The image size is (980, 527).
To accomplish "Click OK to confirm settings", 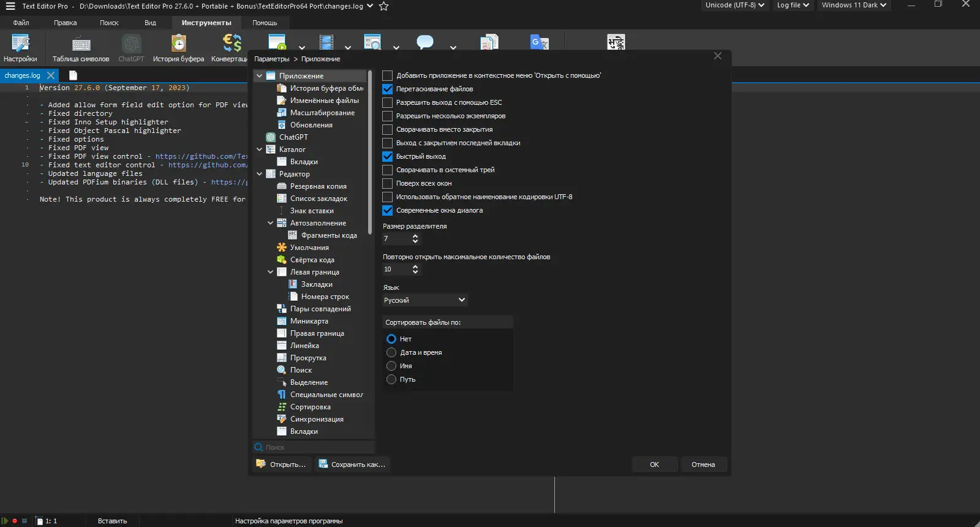I will tap(655, 464).
